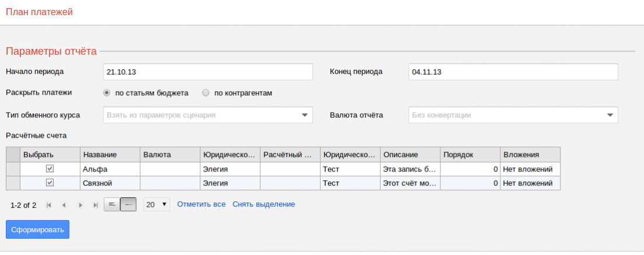Go to first page of accounts
644x255 pixels.
(49, 205)
